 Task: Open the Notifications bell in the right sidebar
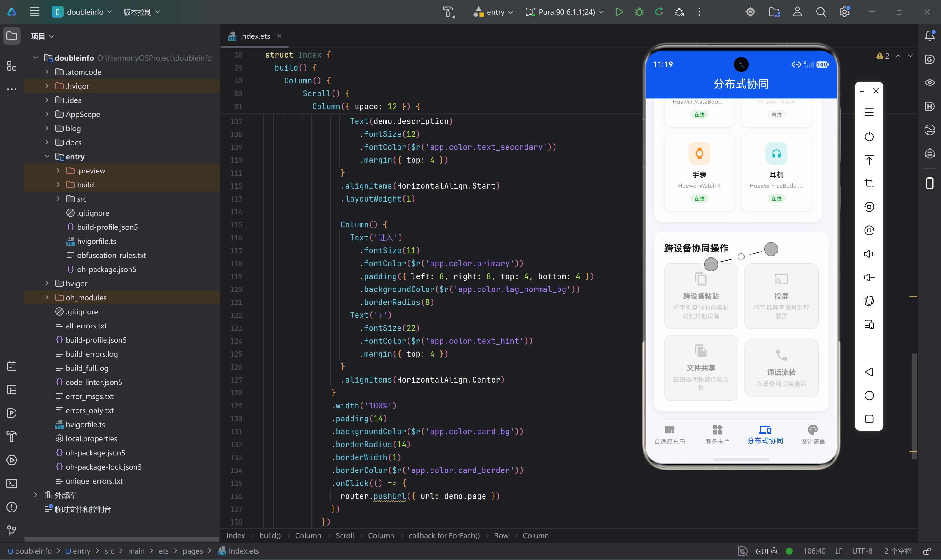click(x=929, y=36)
